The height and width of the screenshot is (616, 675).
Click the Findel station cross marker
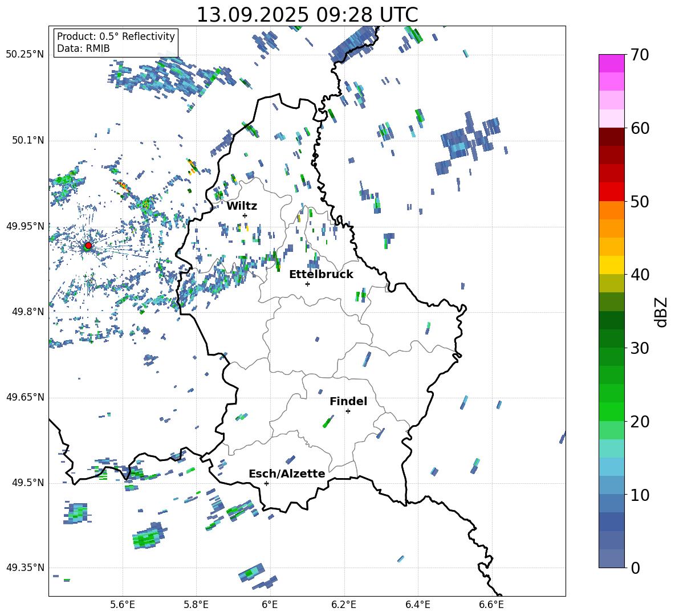click(x=348, y=411)
